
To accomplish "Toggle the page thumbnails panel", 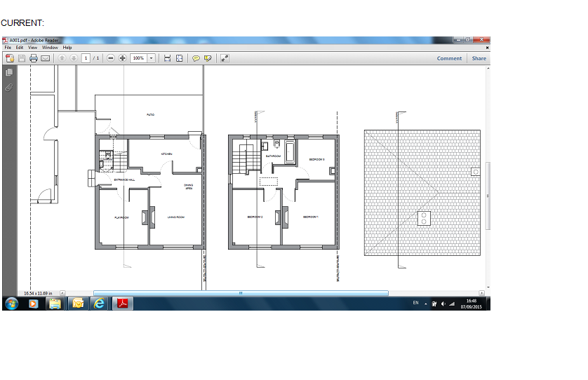I will [9, 72].
